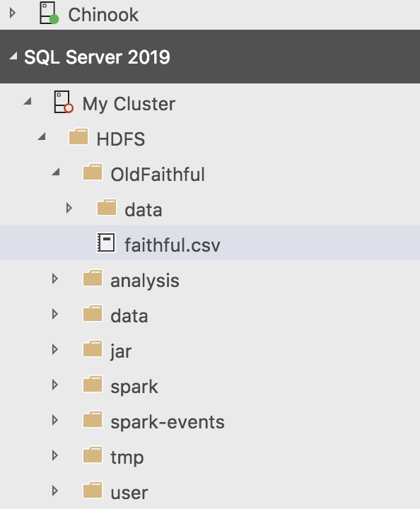Select the My Cluster label
This screenshot has height=509, width=420.
(129, 104)
